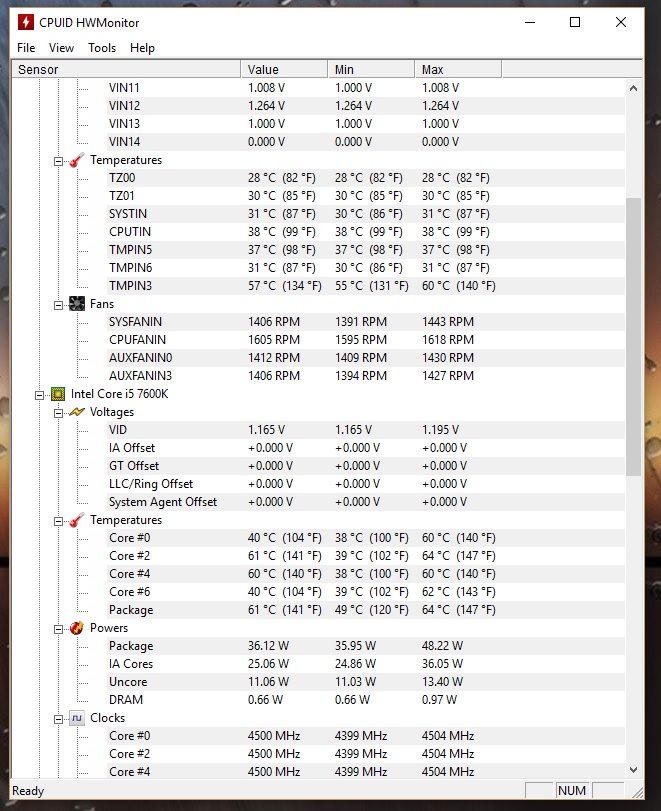
Task: Select the CPUFANIN fan row
Action: (x=365, y=340)
